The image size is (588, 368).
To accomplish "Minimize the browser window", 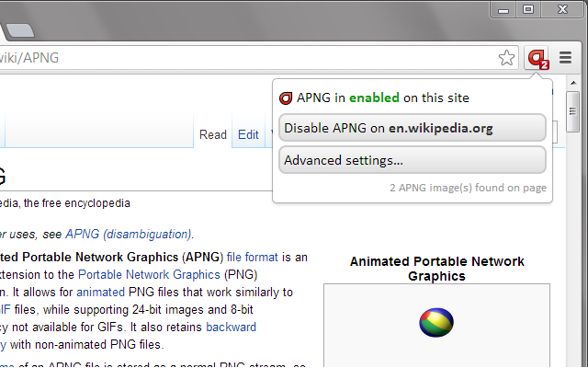I will (503, 9).
